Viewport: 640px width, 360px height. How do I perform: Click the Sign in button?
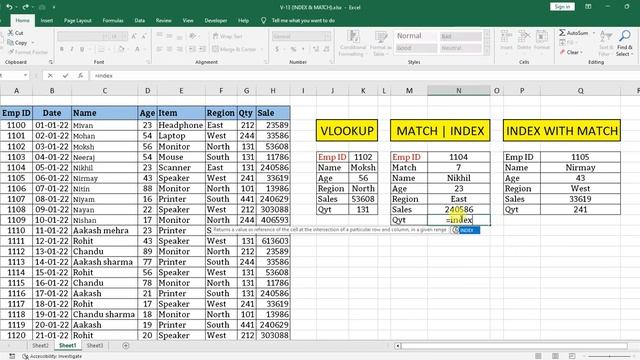coord(562,7)
